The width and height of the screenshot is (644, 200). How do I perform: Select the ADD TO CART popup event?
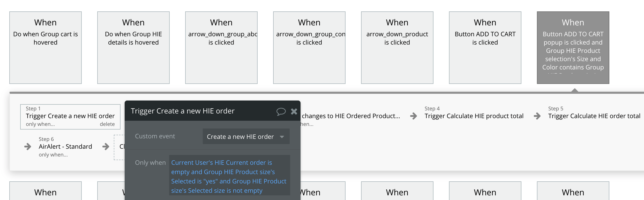point(573,48)
